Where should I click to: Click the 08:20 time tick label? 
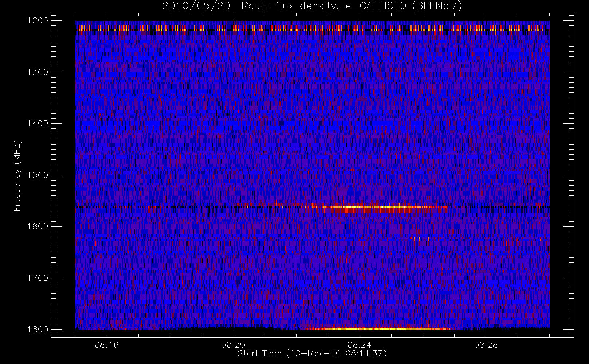[233, 345]
